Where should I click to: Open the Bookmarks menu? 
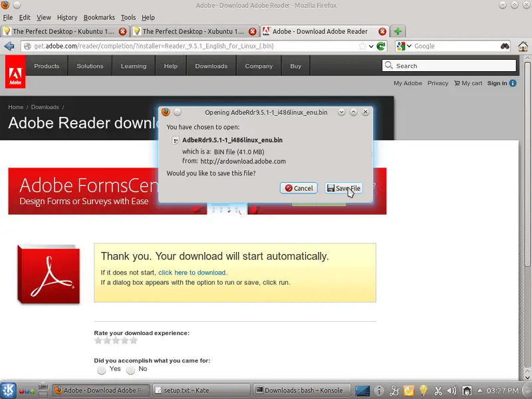[x=99, y=17]
